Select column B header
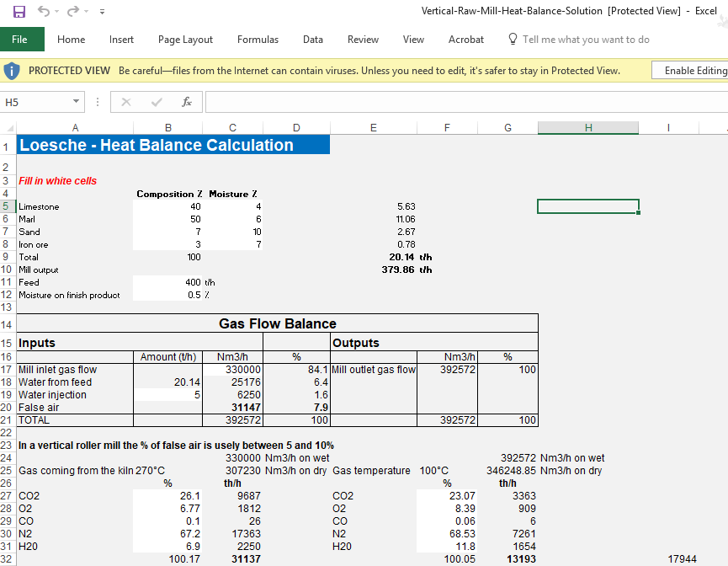This screenshot has height=566, width=728. (x=168, y=128)
